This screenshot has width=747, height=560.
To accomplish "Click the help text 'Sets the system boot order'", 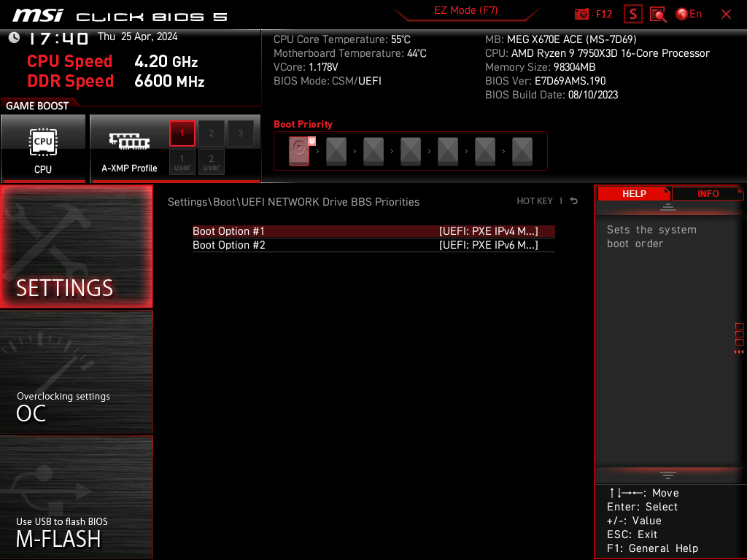I will click(651, 237).
